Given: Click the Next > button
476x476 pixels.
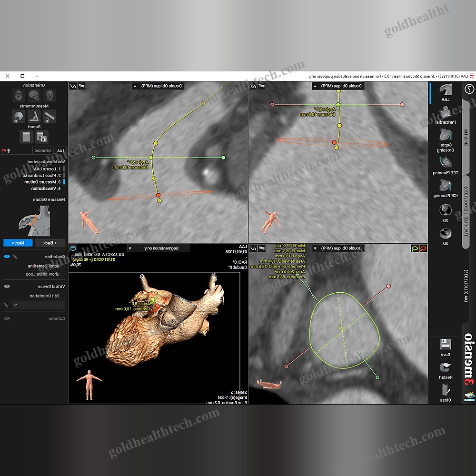Looking at the screenshot, I should [18, 243].
